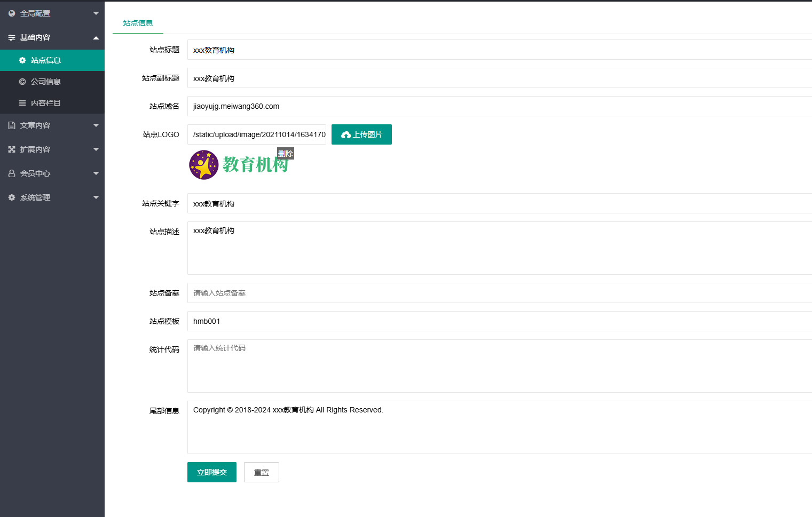Click into the 站点描述 textarea
Image resolution: width=812 pixels, height=517 pixels.
[x=500, y=248]
